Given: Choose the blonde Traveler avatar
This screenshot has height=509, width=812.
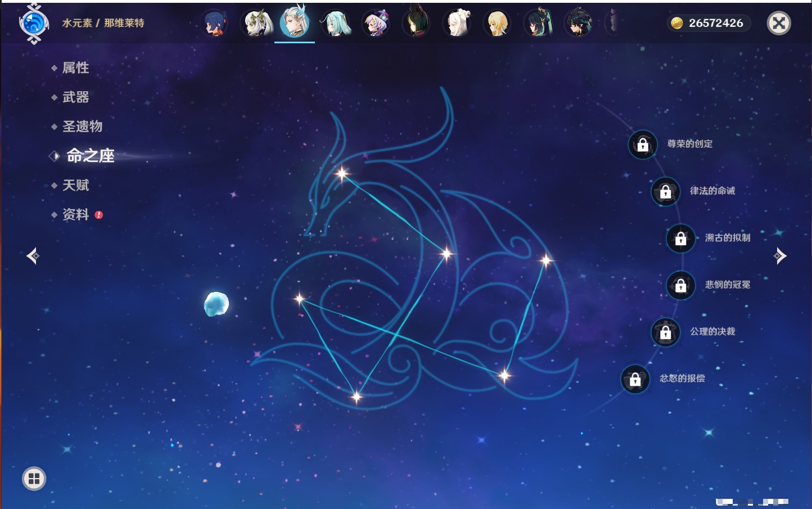Looking at the screenshot, I should pyautogui.click(x=497, y=24).
